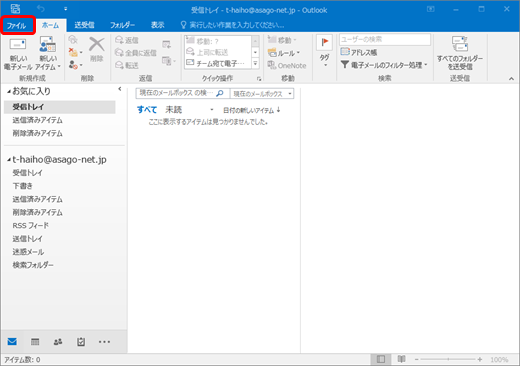The height and width of the screenshot is (366, 520).
Task: Open the 迷惑メール folder
Action: click(28, 252)
